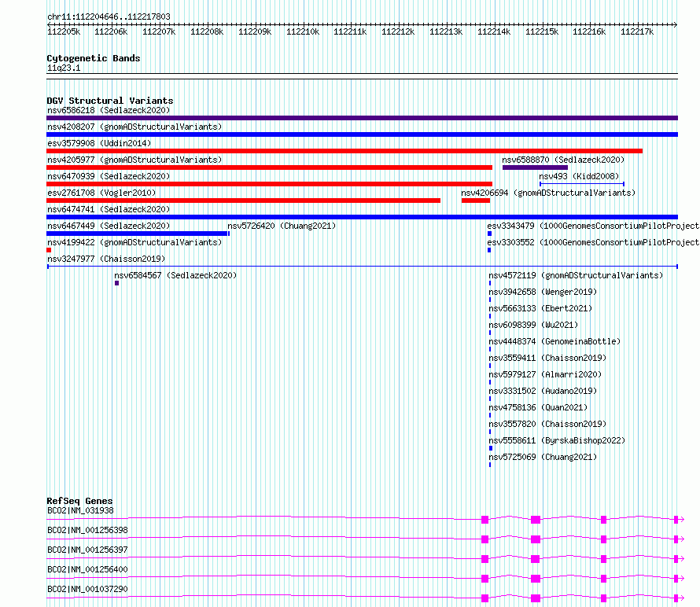Open nsv4205977 (gnomADStructuralVariants) label
The height and width of the screenshot is (607, 700).
pyautogui.click(x=134, y=160)
